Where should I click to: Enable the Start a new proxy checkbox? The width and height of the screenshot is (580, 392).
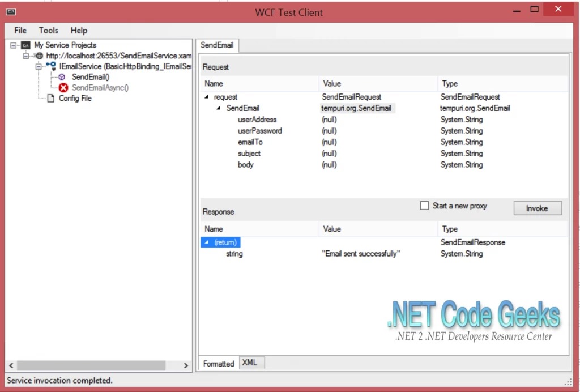(425, 206)
